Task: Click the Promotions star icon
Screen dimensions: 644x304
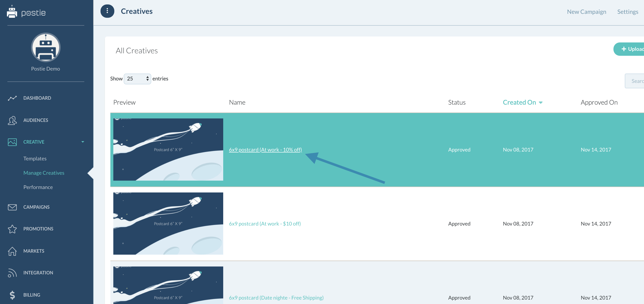Action: (12, 229)
